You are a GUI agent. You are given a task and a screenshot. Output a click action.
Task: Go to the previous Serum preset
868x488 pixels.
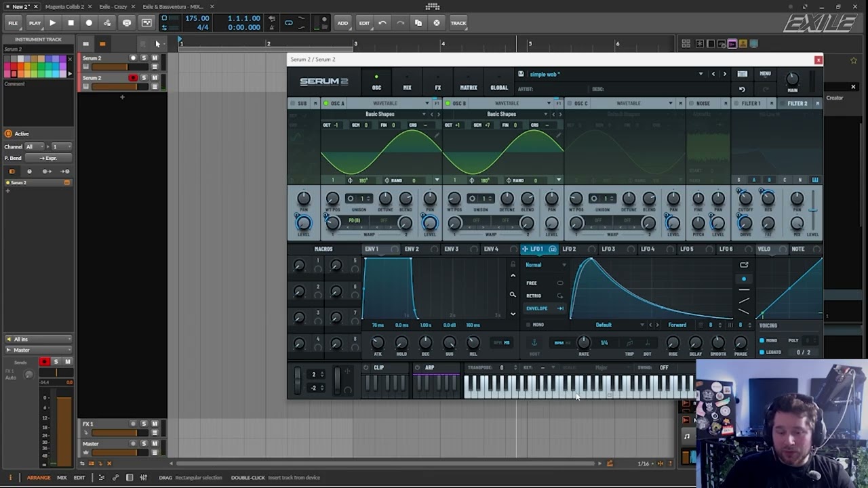[713, 74]
